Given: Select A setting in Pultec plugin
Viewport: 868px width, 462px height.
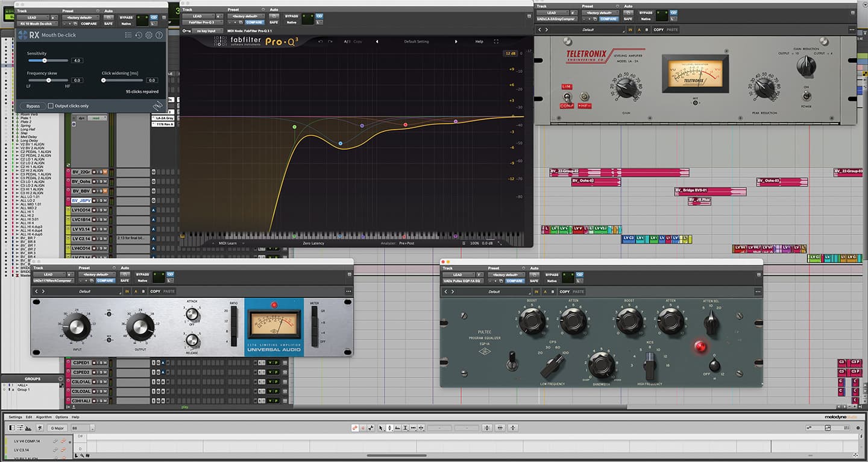Looking at the screenshot, I should pyautogui.click(x=544, y=291).
